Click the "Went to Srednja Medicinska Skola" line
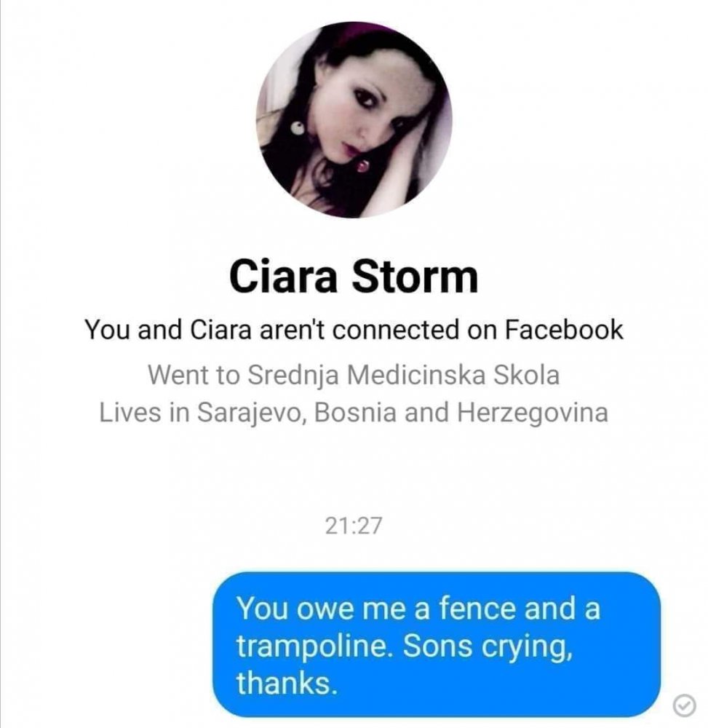 point(354,375)
